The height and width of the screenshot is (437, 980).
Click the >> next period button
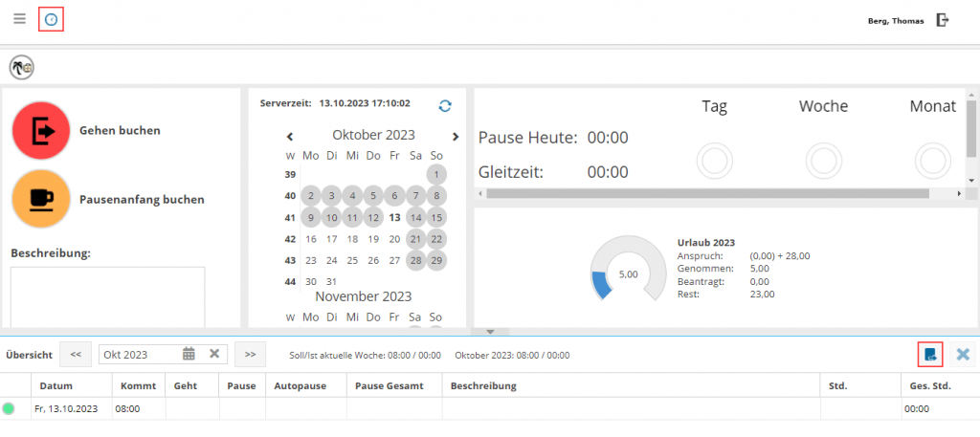tap(250, 355)
